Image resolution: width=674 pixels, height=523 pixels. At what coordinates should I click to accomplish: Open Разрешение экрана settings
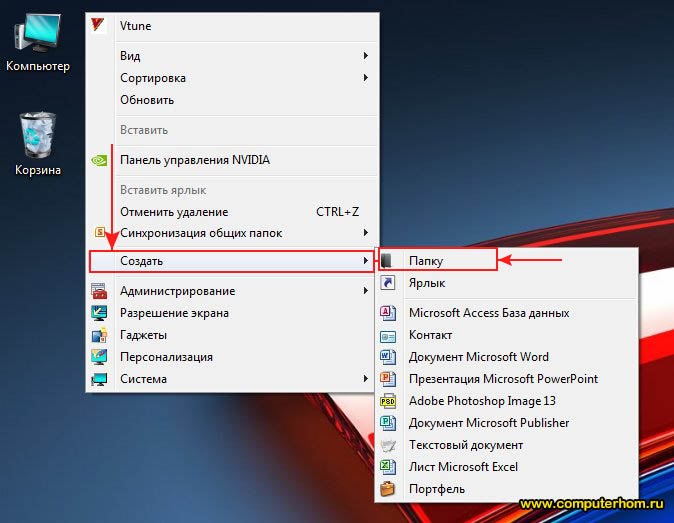pyautogui.click(x=233, y=313)
